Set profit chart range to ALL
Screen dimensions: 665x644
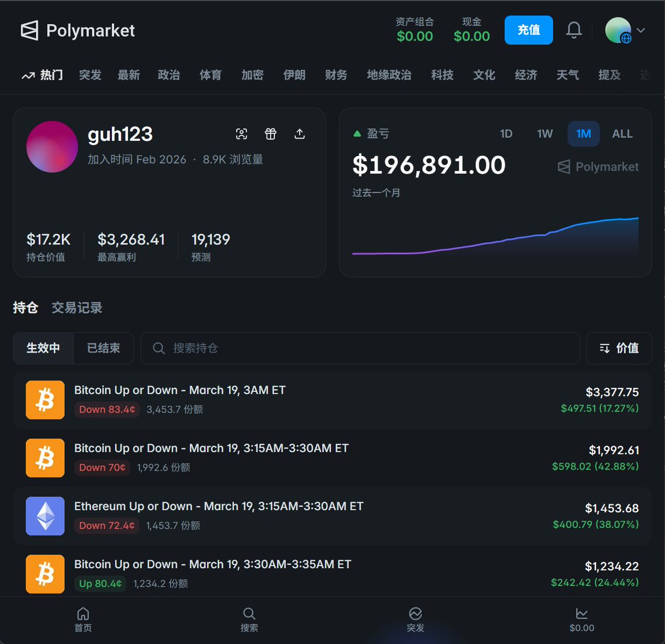[622, 134]
